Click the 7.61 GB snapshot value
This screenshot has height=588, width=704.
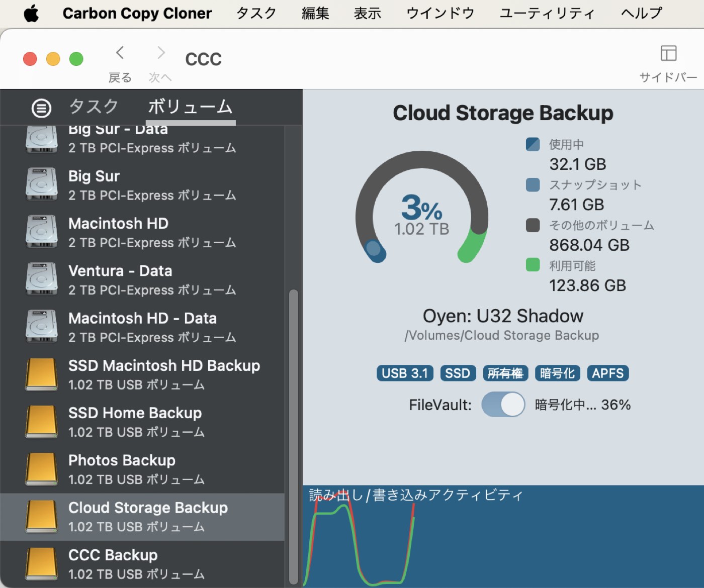[x=576, y=205]
